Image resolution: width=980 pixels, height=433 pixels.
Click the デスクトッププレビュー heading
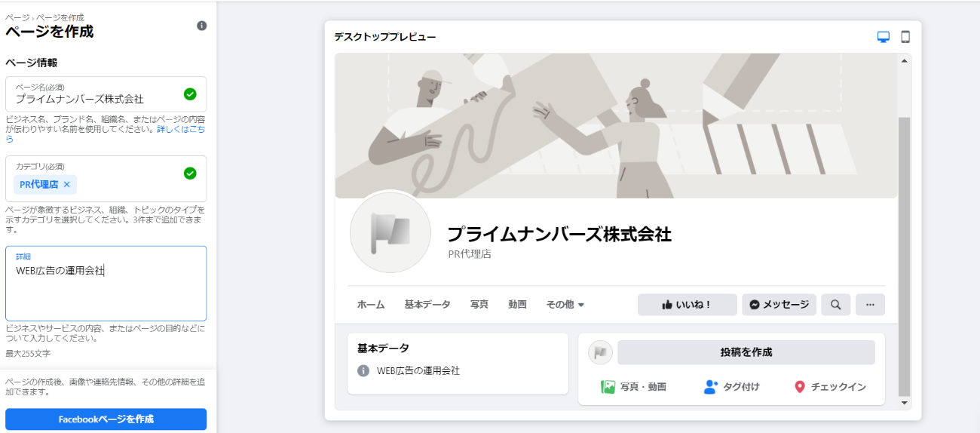tap(385, 37)
